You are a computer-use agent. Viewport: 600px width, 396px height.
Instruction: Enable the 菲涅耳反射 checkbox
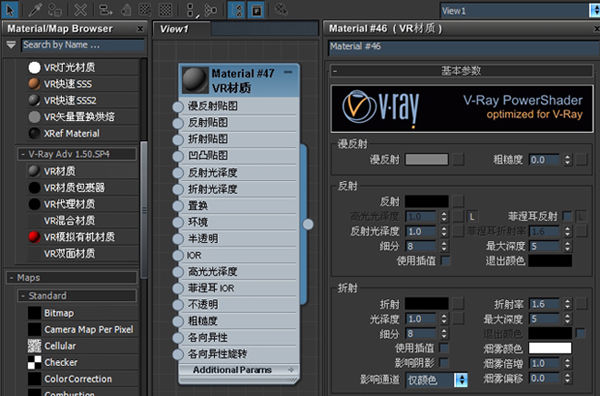pyautogui.click(x=567, y=216)
